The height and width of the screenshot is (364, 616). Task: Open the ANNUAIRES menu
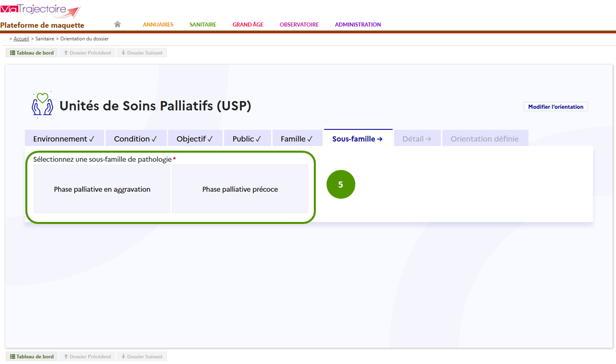(158, 24)
